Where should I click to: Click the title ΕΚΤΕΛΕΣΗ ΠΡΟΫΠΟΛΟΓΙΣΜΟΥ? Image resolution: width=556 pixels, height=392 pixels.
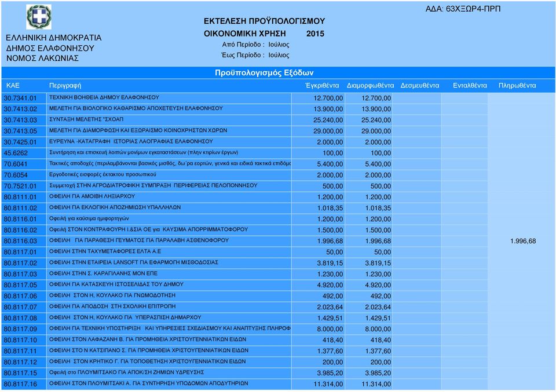click(x=264, y=21)
